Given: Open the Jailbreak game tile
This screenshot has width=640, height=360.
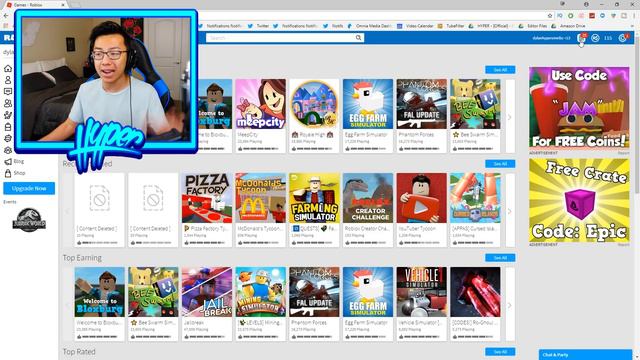Looking at the screenshot, I should [x=207, y=304].
